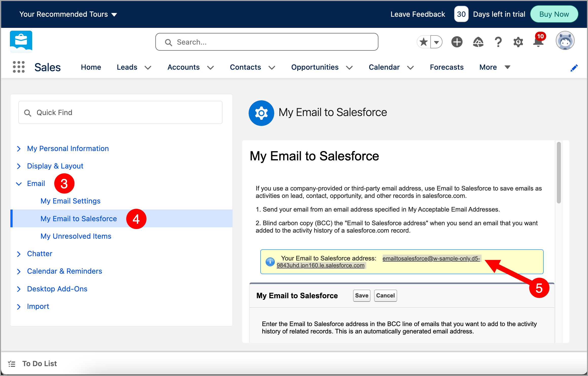Open My Personal Information link
588x376 pixels.
[x=68, y=148]
